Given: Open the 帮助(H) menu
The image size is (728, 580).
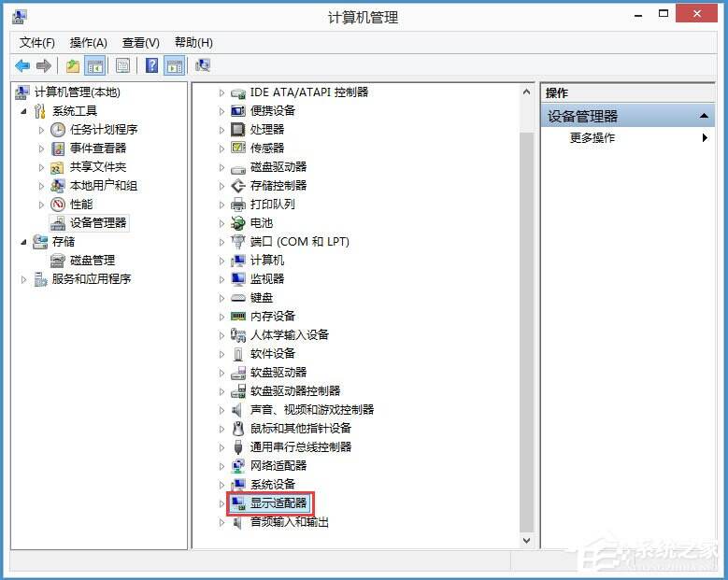Looking at the screenshot, I should tap(193, 43).
